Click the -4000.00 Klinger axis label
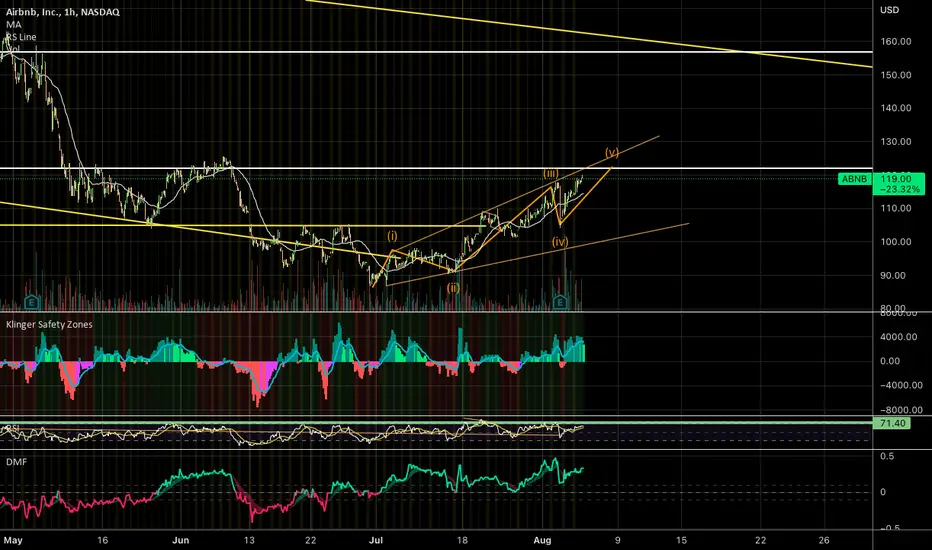Screen dimensions: 932x550 click(x=901, y=385)
